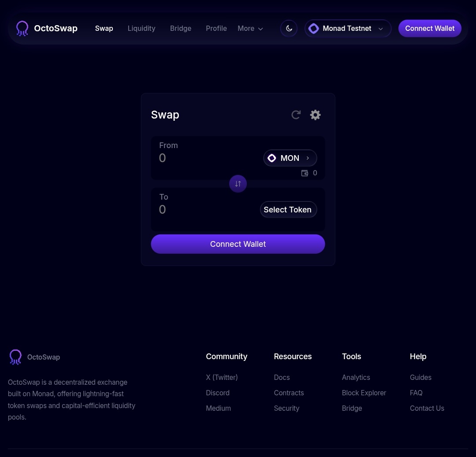Open the Discord community link
This screenshot has width=476, height=457.
pyautogui.click(x=218, y=393)
